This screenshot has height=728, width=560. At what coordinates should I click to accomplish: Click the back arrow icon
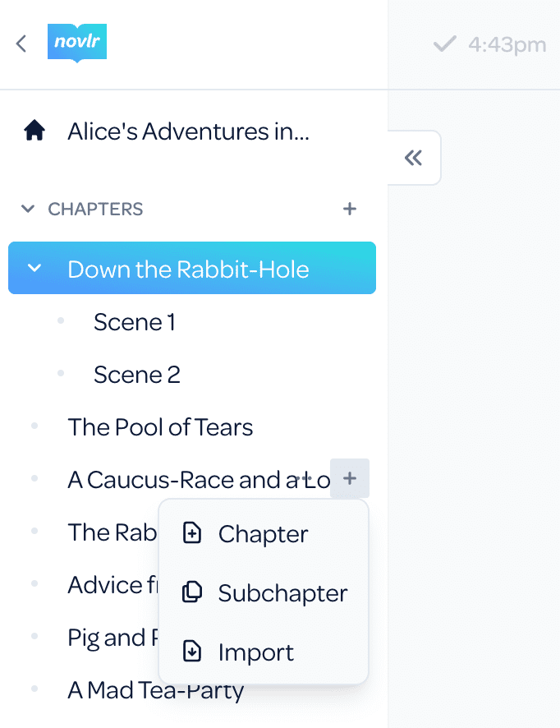tap(21, 44)
